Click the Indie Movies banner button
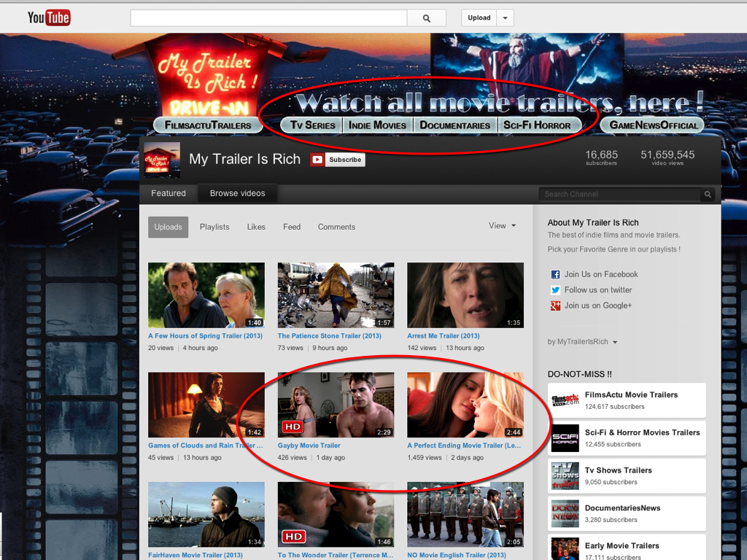This screenshot has width=747, height=560. (x=377, y=125)
